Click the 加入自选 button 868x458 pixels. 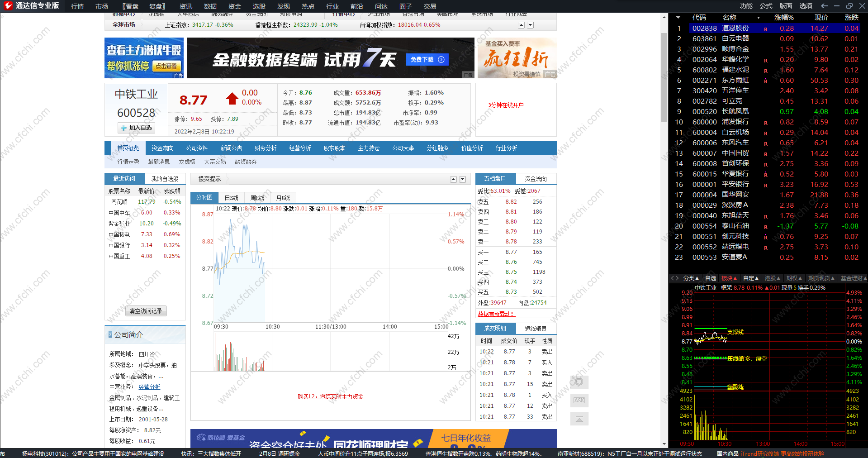pyautogui.click(x=136, y=128)
